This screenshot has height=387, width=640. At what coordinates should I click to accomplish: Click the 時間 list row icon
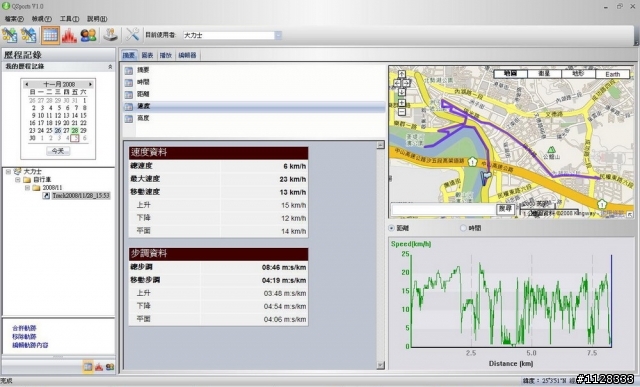click(129, 82)
